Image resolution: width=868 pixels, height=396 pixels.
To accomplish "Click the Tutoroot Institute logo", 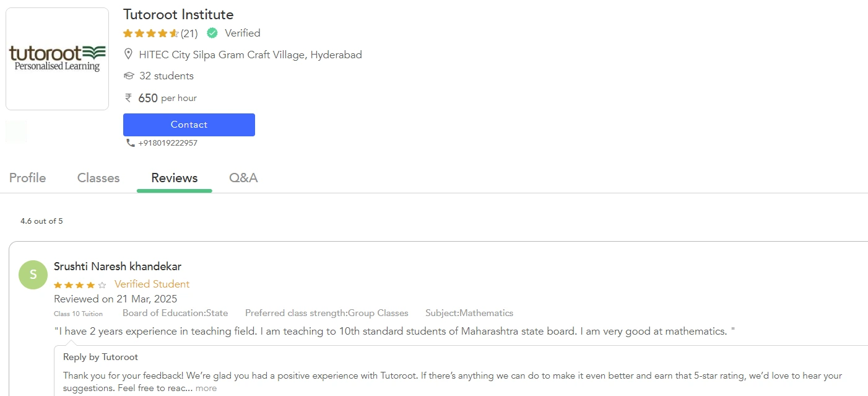I will pos(57,58).
